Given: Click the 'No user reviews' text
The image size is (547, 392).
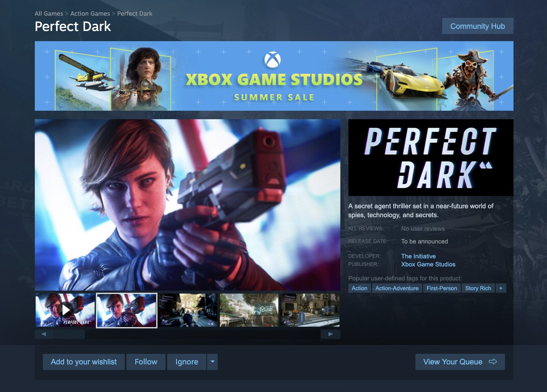Looking at the screenshot, I should pyautogui.click(x=423, y=229).
